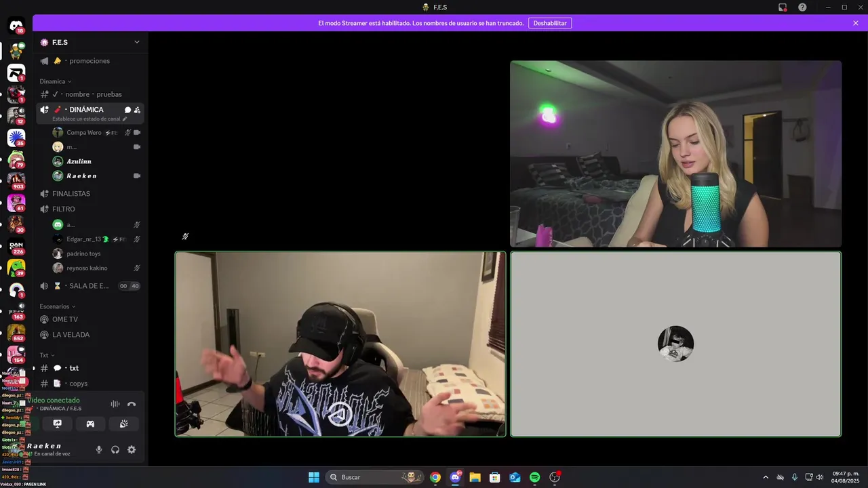Image resolution: width=868 pixels, height=488 pixels.
Task: Open chat of DINÁMICA voice channel
Action: click(127, 110)
